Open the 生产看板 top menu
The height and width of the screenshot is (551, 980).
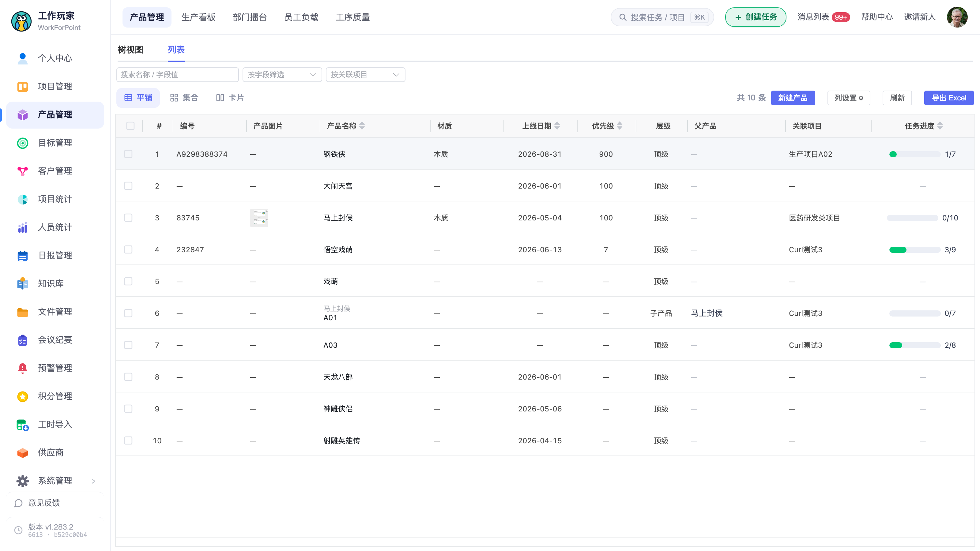[198, 17]
